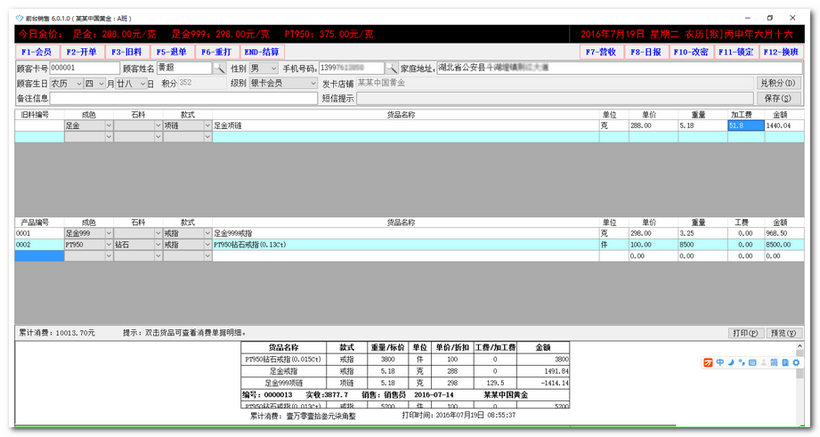This screenshot has width=820, height=437.
Task: Click the 顾客卡号 input field
Action: click(85, 68)
